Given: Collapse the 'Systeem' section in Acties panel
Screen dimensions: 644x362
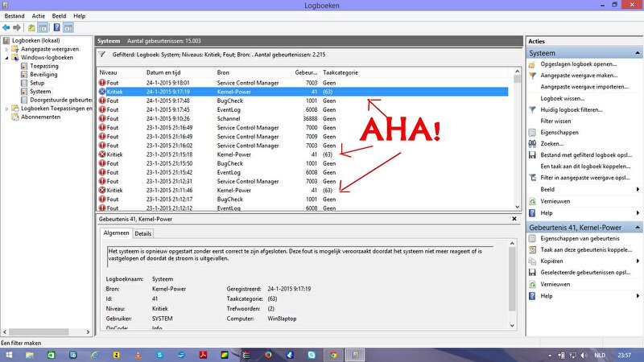Looking at the screenshot, I should [638, 53].
